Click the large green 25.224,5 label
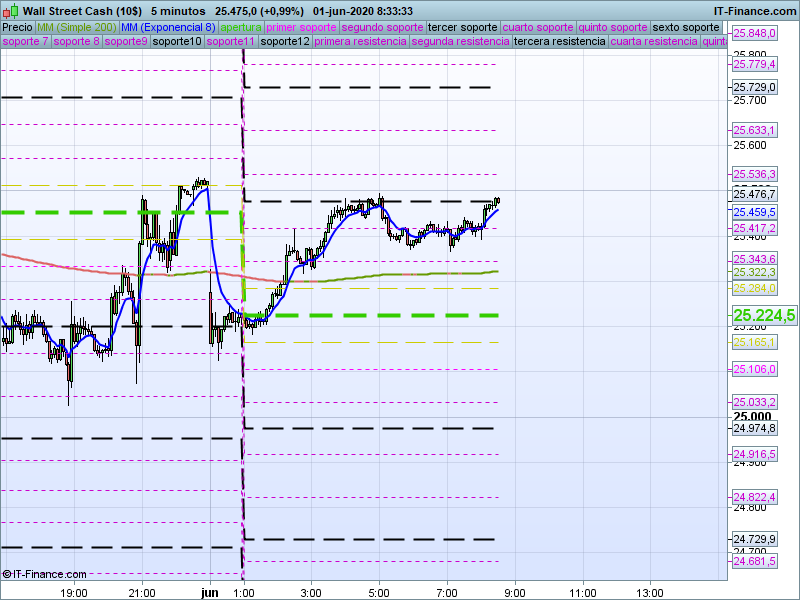The image size is (800, 600). click(764, 315)
